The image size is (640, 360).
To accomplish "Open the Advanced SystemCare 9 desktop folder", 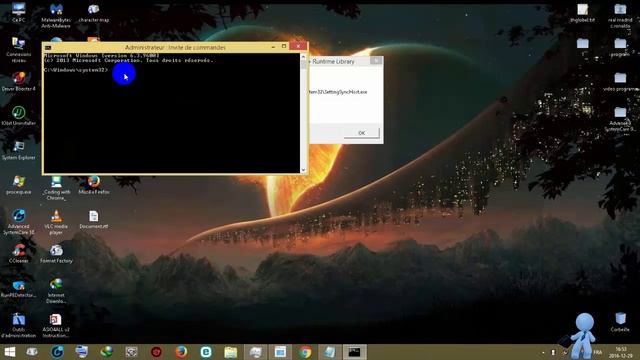I will [620, 119].
